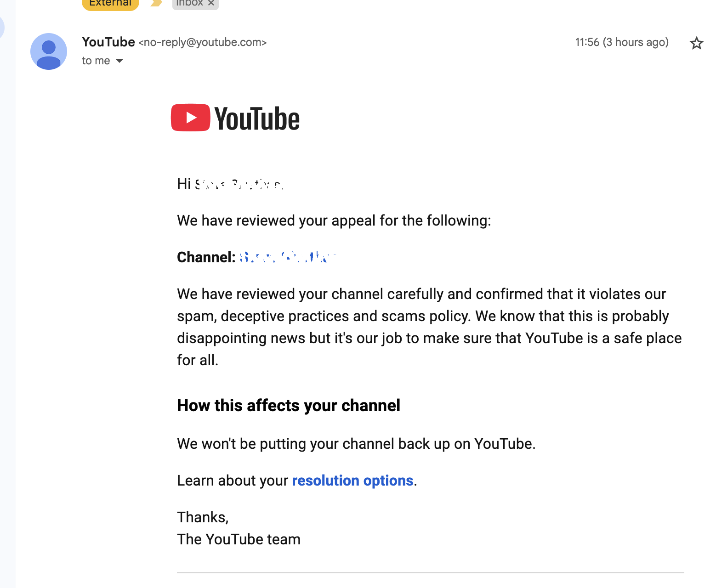
Task: Click the "to me" recipient text
Action: [x=96, y=61]
